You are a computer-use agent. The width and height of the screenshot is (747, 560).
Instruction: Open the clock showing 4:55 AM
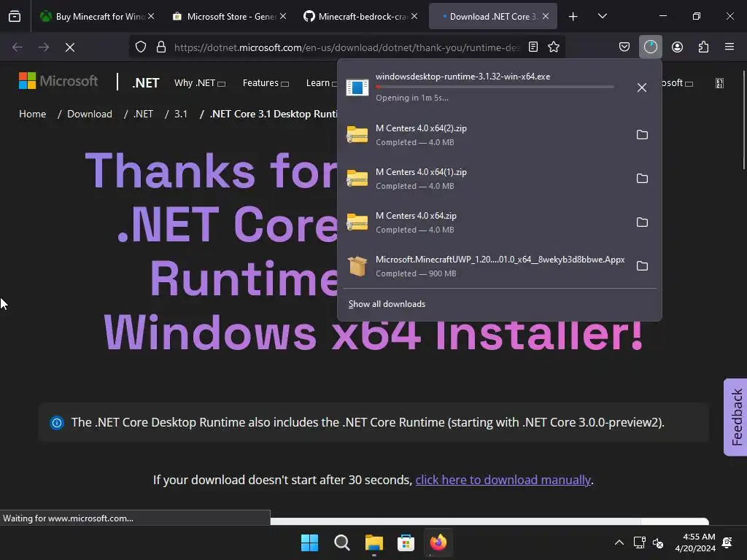[x=695, y=542]
